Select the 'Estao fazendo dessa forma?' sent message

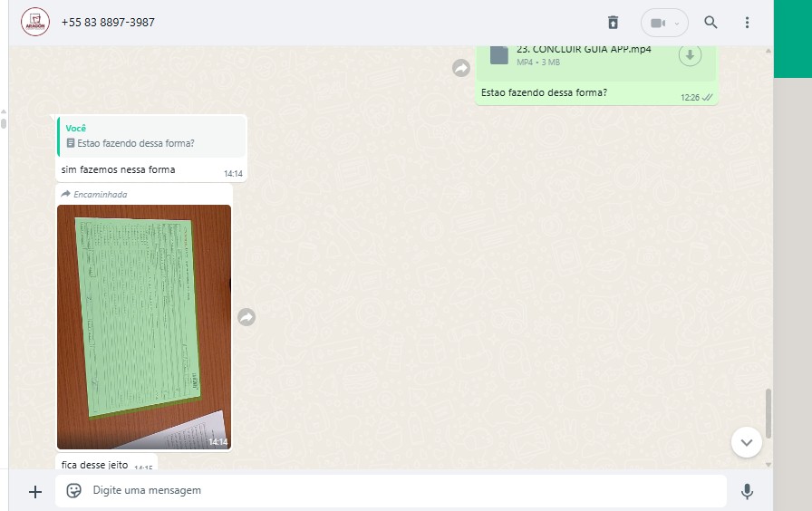[x=544, y=92]
